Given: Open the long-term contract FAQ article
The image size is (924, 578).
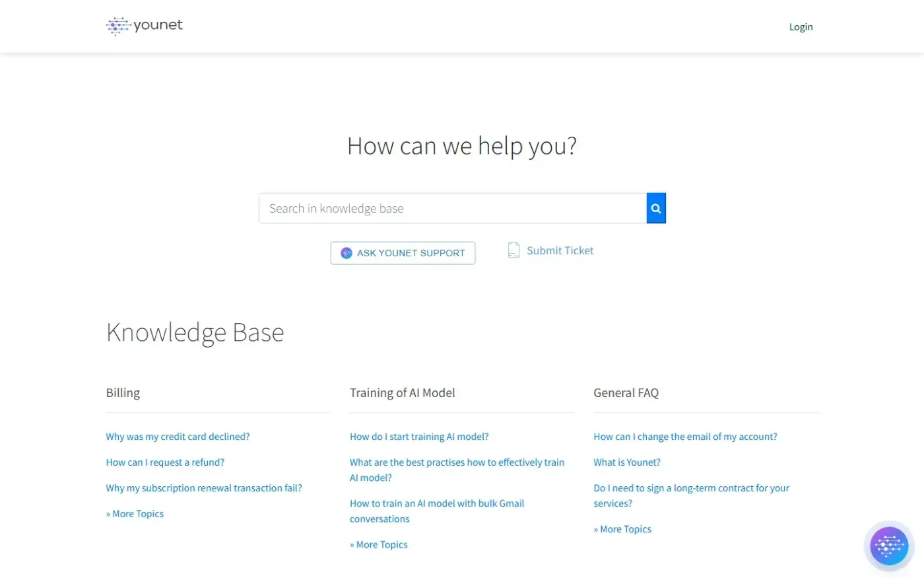Looking at the screenshot, I should (691, 495).
